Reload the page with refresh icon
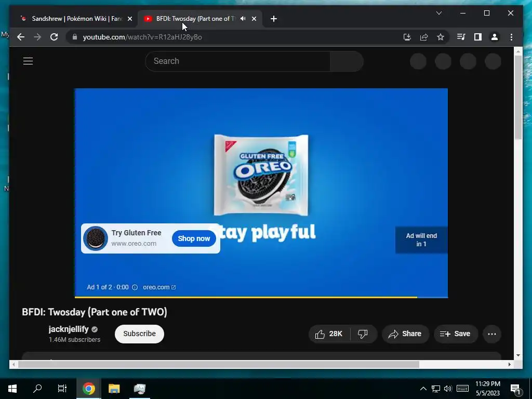The image size is (532, 399). [54, 37]
